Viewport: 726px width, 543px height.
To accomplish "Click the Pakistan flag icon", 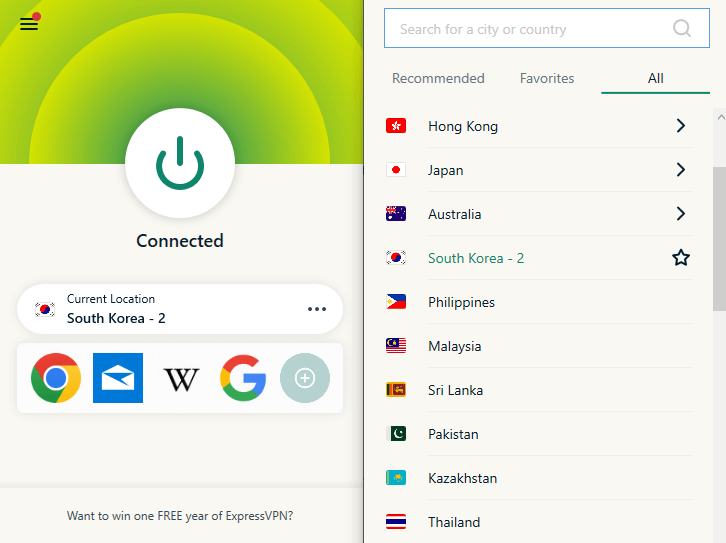I will pos(396,434).
